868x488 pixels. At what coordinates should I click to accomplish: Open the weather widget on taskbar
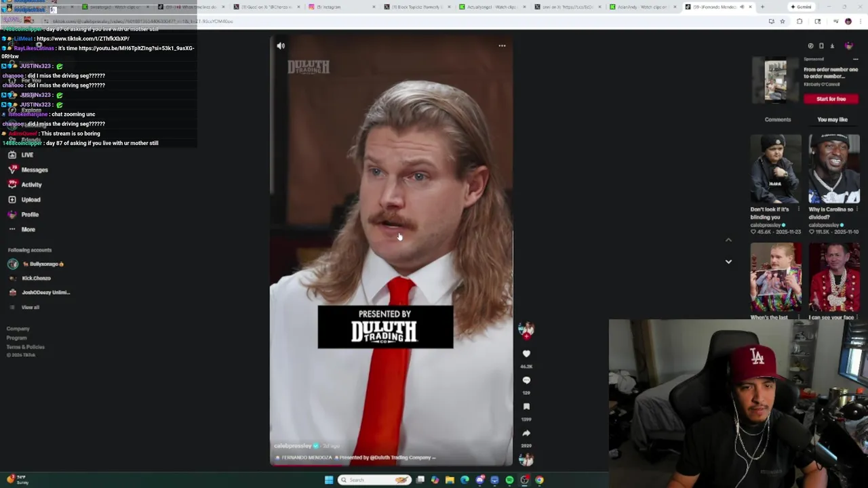click(18, 479)
